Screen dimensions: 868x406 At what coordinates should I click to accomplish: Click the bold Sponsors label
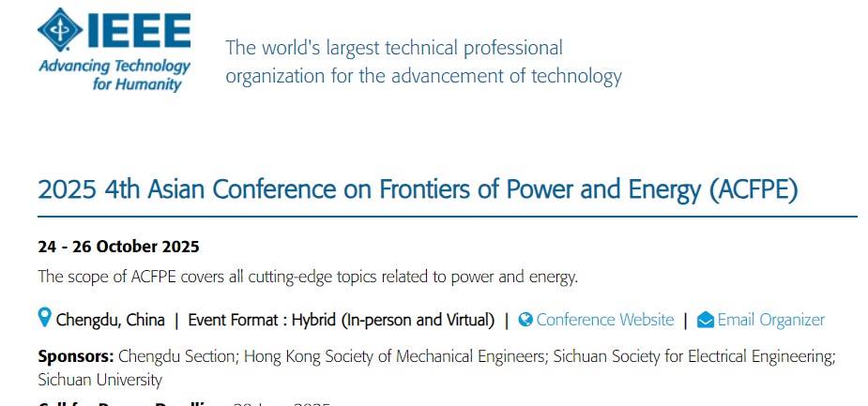tap(75, 356)
